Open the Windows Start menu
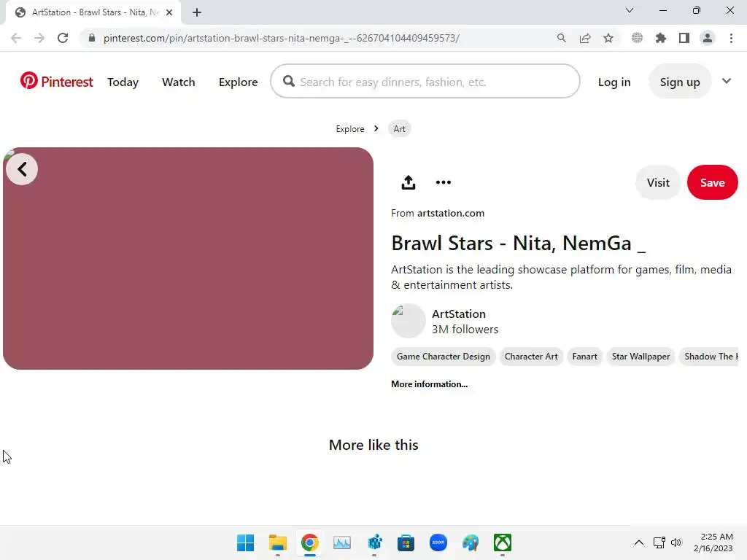 point(245,542)
